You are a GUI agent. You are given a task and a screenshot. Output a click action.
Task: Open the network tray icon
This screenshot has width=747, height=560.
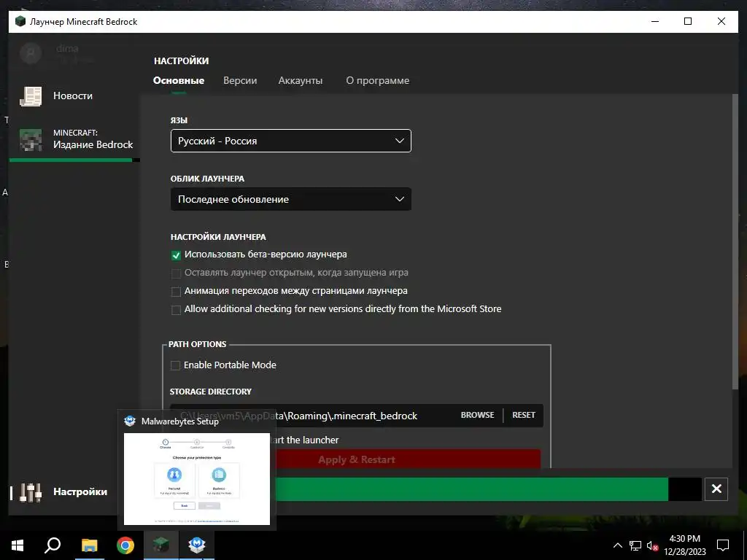point(635,545)
